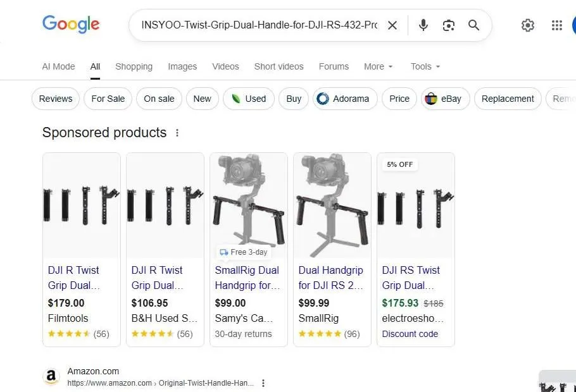Open the Google apps grid icon
The width and height of the screenshot is (576, 392).
(x=556, y=25)
